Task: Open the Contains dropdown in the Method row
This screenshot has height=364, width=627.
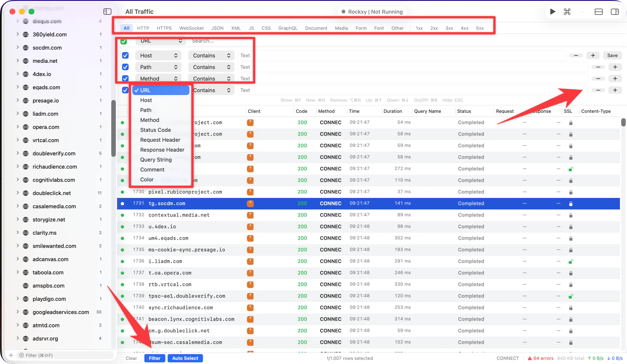Action: click(x=211, y=79)
